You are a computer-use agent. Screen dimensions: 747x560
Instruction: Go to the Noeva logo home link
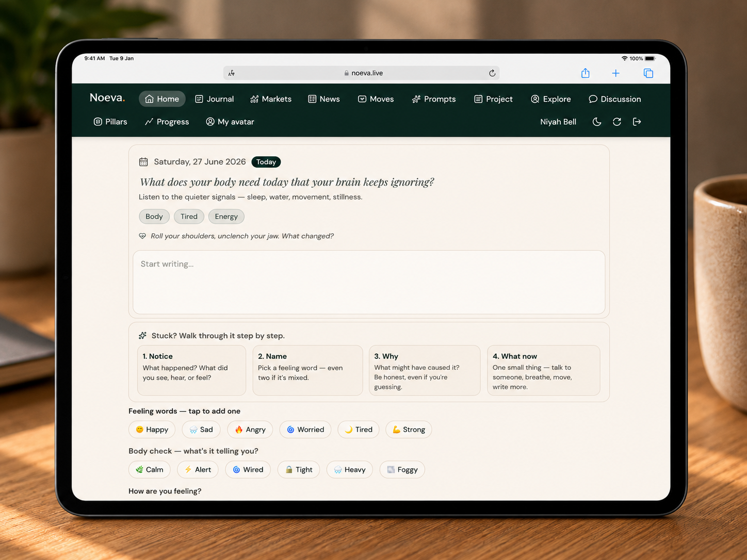tap(107, 98)
